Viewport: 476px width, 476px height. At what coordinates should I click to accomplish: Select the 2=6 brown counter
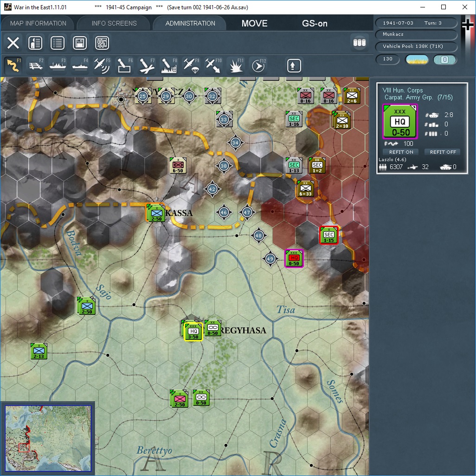tap(352, 96)
